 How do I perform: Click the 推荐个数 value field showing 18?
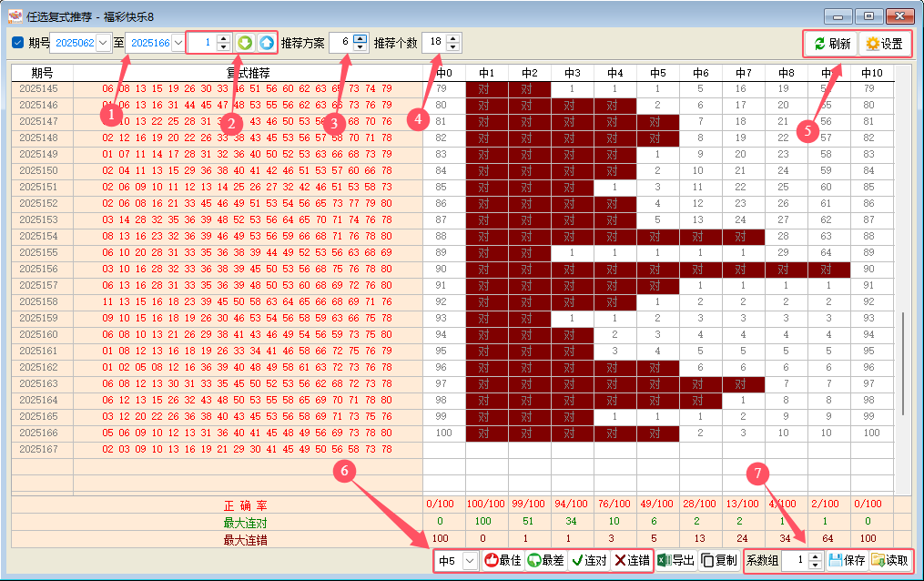click(435, 43)
